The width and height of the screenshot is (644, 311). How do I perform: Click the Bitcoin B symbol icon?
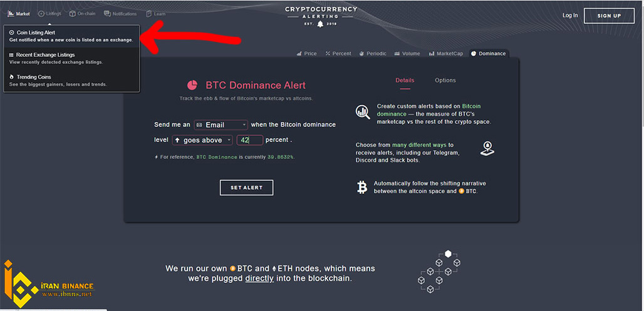click(x=362, y=188)
